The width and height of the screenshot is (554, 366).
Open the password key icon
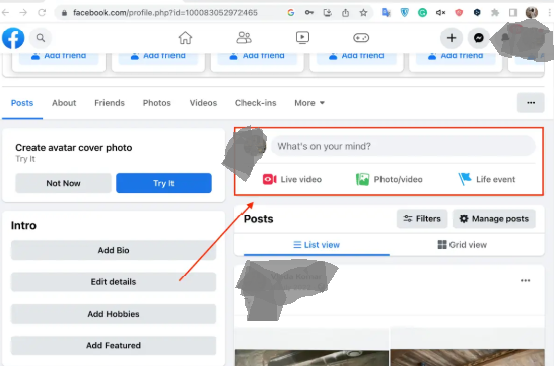309,13
